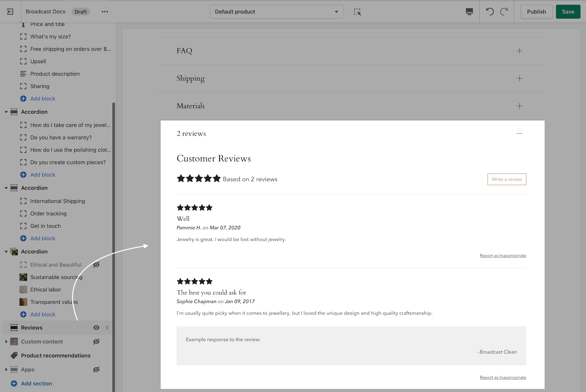Click the Write a review button
Viewport: 586px width, 392px height.
[507, 179]
